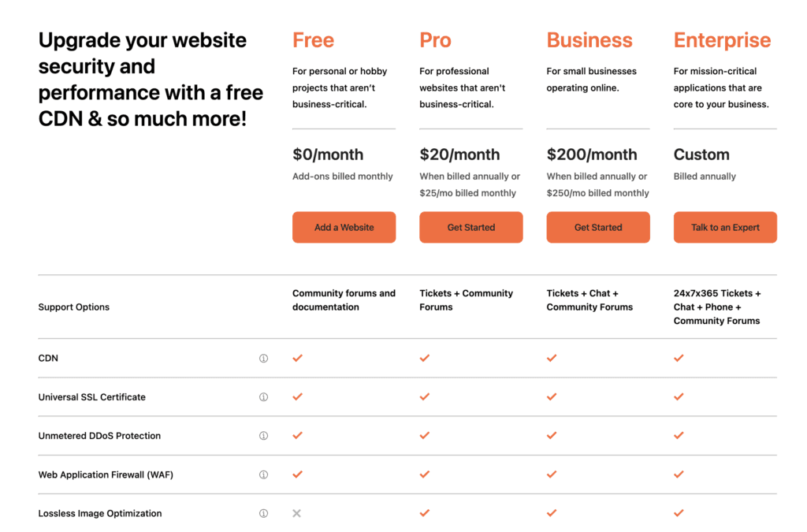Click Enterprise checkmark in WAF row
This screenshot has width=807, height=532.
click(679, 474)
